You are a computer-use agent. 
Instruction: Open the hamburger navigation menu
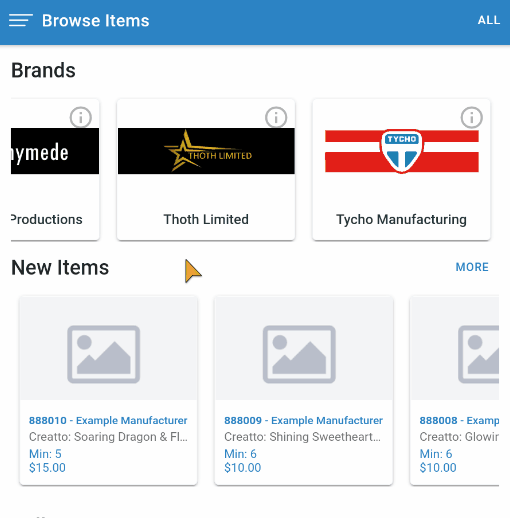coord(21,20)
